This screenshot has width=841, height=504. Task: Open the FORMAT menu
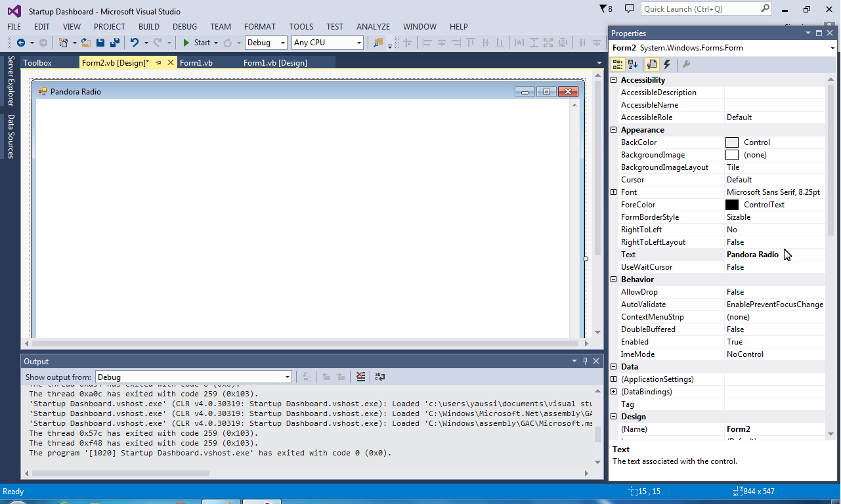click(x=260, y=27)
